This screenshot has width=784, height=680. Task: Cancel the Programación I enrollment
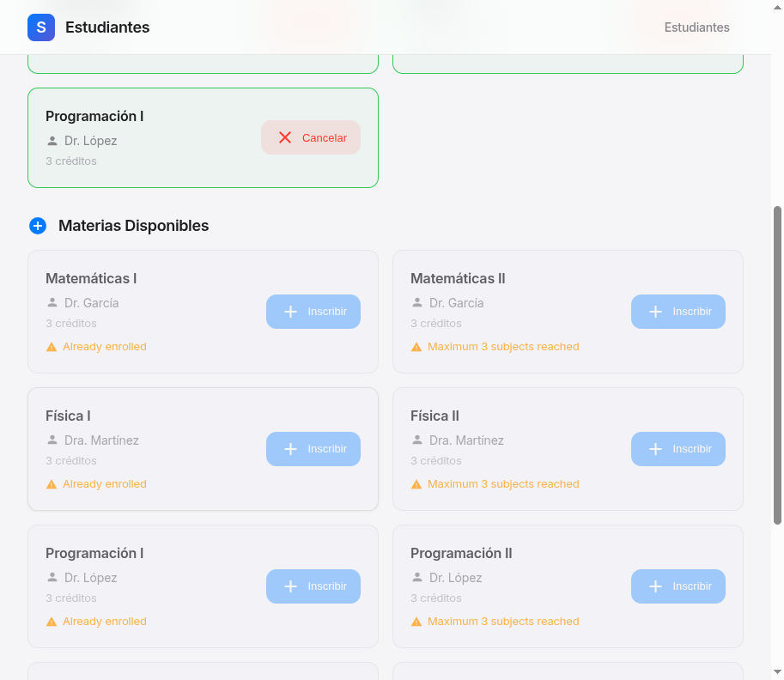pyautogui.click(x=311, y=137)
